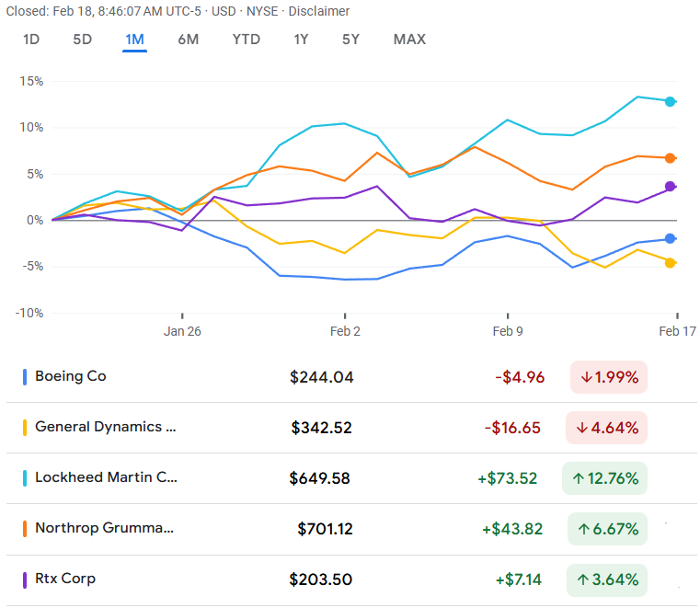The width and height of the screenshot is (700, 608).
Task: Click the -10% y-axis label
Action: click(29, 313)
